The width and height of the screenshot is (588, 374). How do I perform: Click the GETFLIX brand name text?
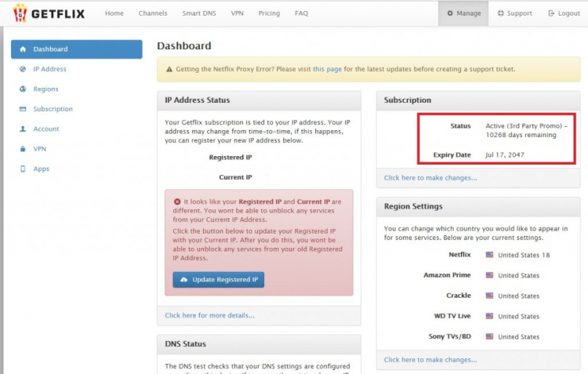click(x=58, y=14)
